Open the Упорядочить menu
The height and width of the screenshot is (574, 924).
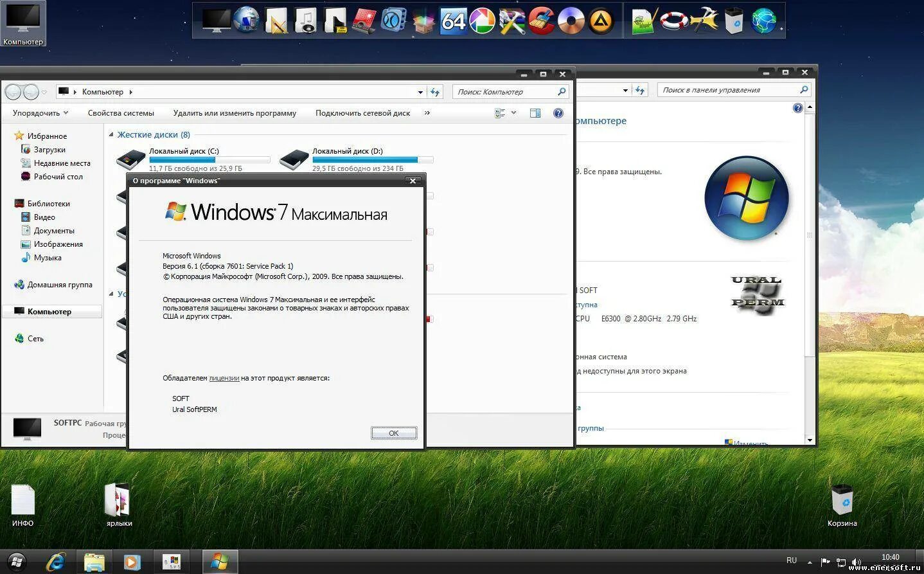coord(40,113)
